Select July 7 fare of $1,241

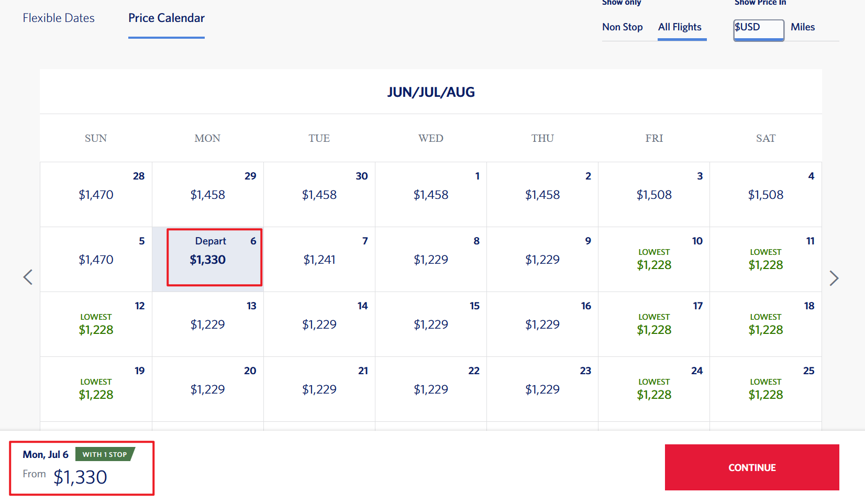tap(319, 259)
